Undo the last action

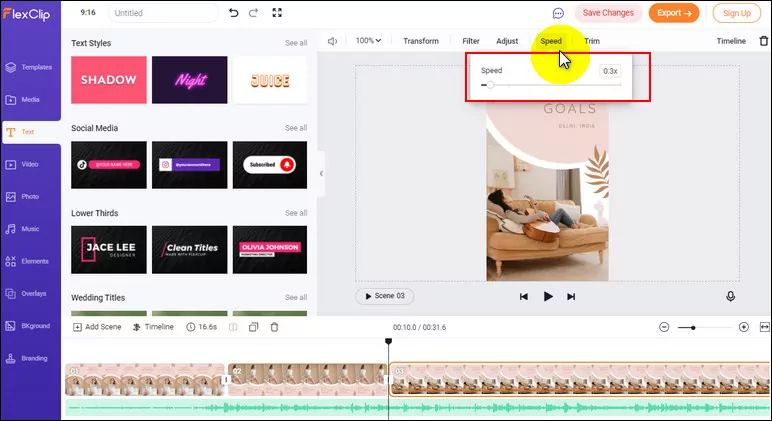tap(233, 13)
